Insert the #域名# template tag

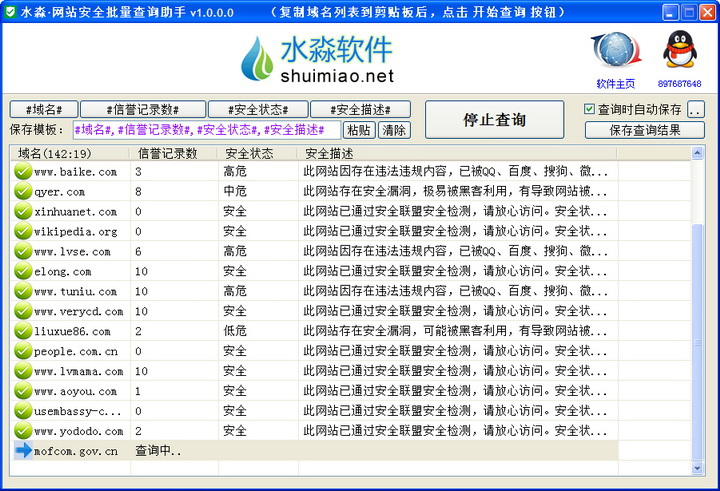[x=44, y=109]
